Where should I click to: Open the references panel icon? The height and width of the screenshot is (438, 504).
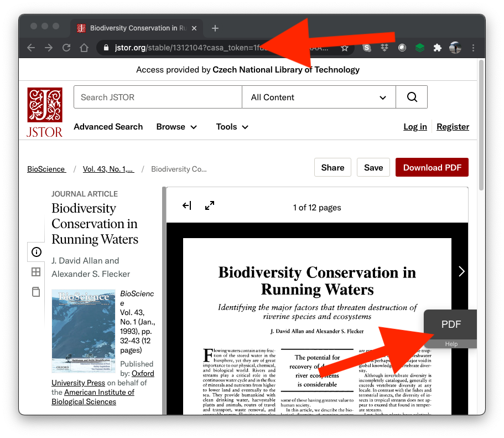click(36, 292)
